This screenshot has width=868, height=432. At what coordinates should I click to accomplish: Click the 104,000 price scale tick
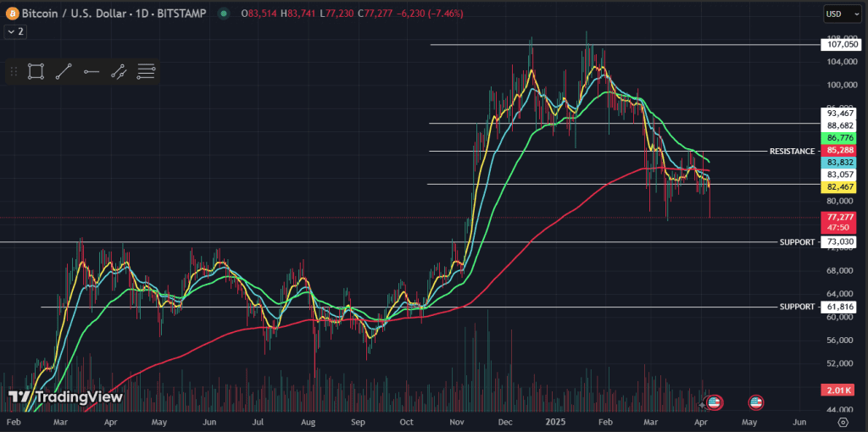(840, 61)
